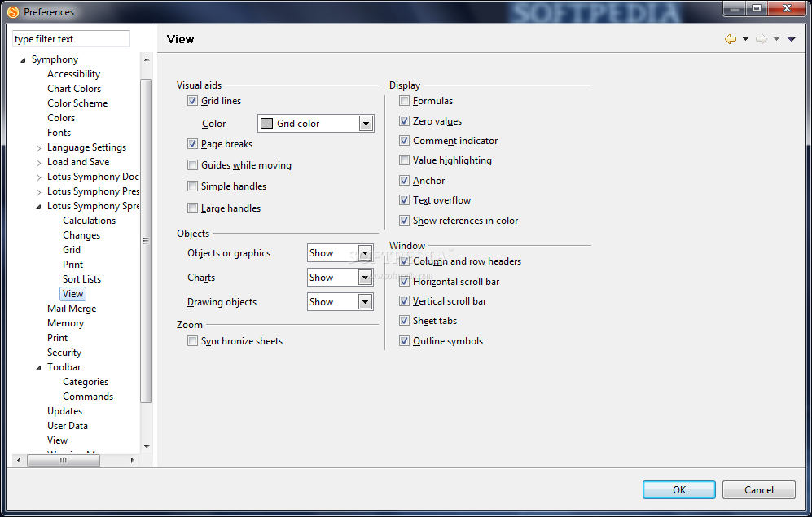This screenshot has width=812, height=517.
Task: Open the Grid preference page
Action: [72, 249]
